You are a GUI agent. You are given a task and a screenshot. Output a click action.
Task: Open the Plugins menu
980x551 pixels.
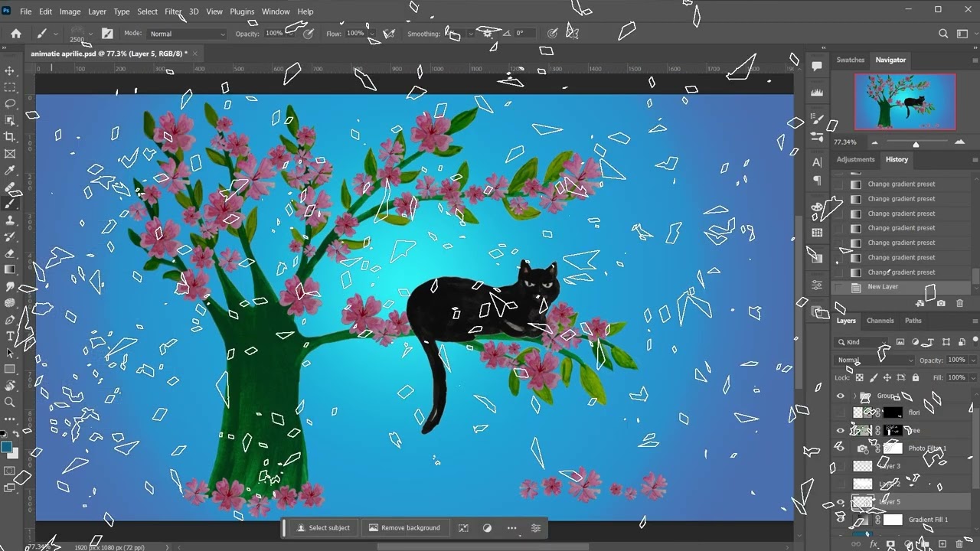tap(242, 11)
